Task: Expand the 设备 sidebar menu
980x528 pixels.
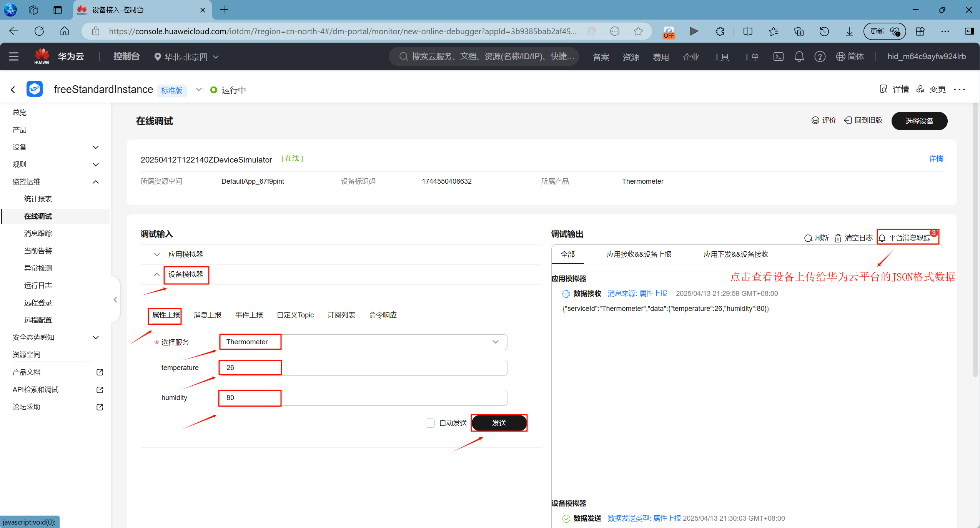Action: pos(96,147)
